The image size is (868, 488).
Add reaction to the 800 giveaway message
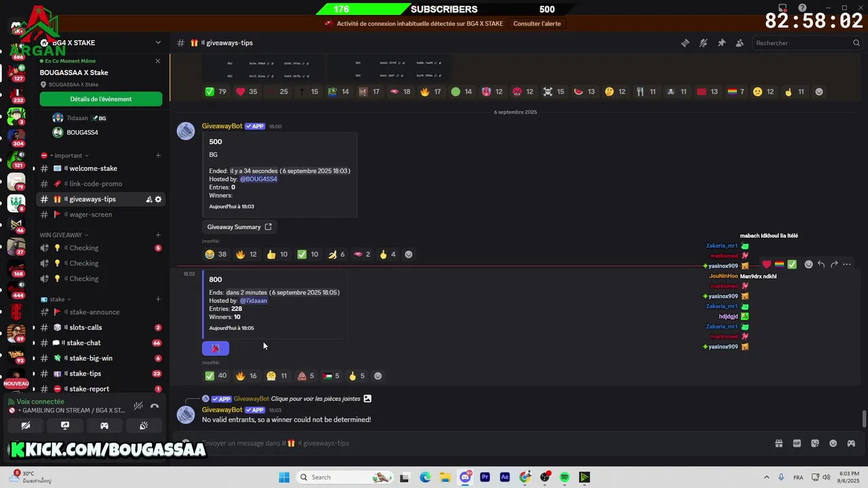tap(378, 375)
